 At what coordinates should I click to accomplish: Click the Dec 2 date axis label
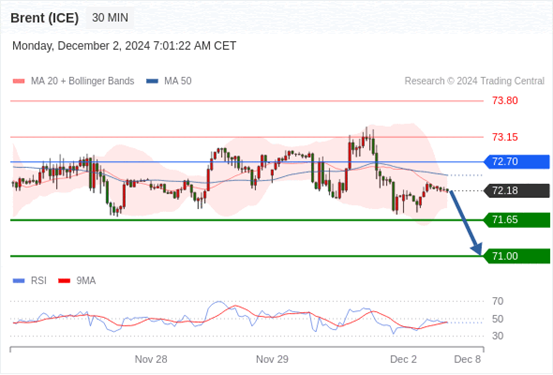pyautogui.click(x=403, y=359)
